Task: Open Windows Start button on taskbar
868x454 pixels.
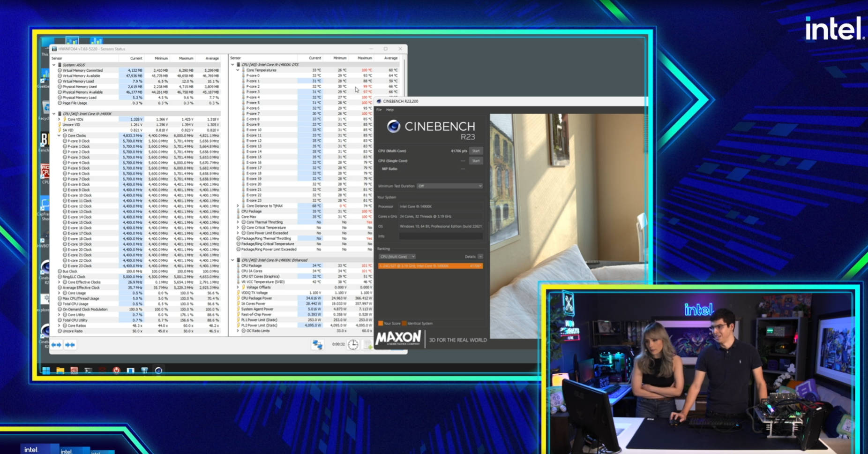Action: tap(46, 371)
